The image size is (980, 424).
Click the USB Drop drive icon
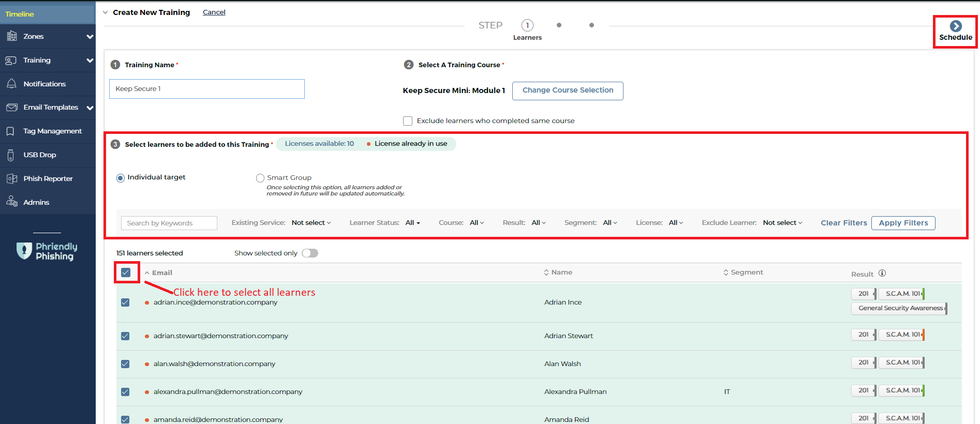point(11,155)
